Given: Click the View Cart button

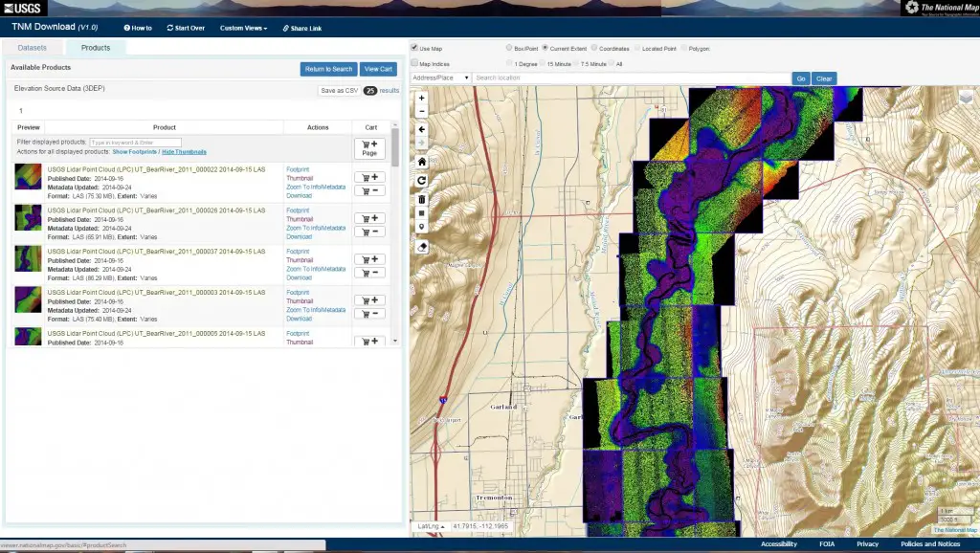Looking at the screenshot, I should point(378,69).
